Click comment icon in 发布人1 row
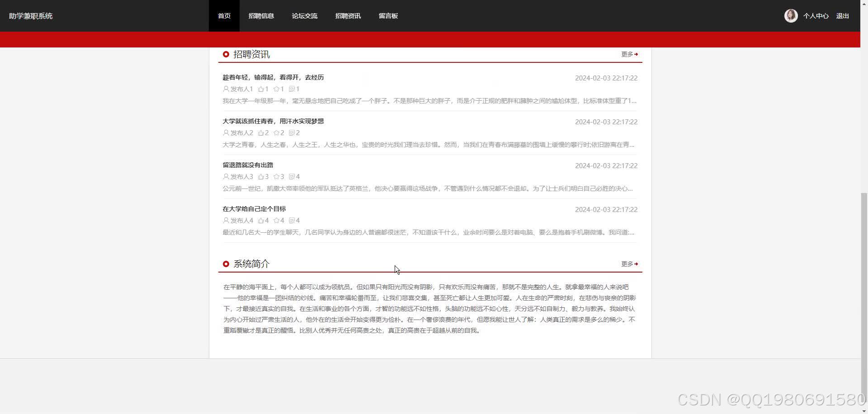The height and width of the screenshot is (414, 868). (292, 89)
